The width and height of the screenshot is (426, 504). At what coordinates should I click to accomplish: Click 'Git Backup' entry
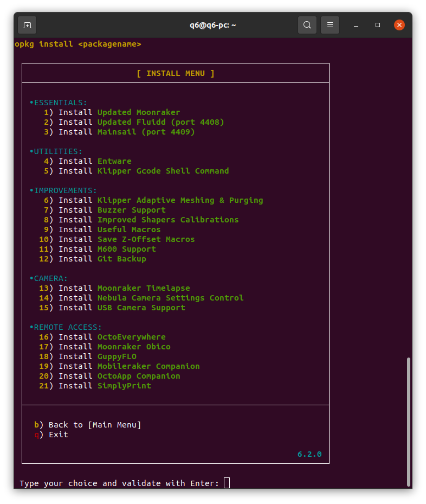(x=121, y=259)
